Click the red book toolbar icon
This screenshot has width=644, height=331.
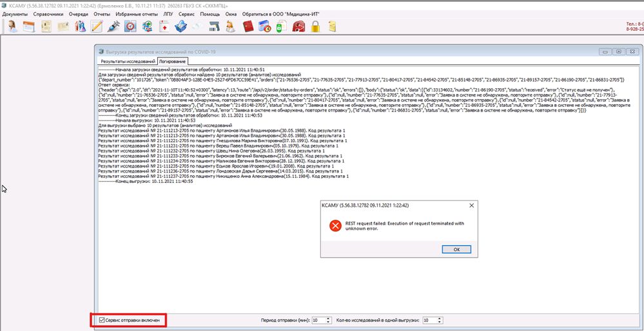click(x=248, y=26)
